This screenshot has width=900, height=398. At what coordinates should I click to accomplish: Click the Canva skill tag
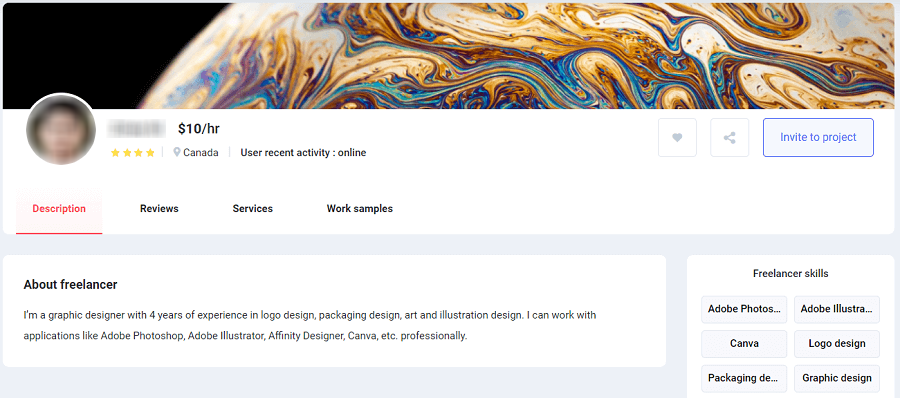pos(744,344)
